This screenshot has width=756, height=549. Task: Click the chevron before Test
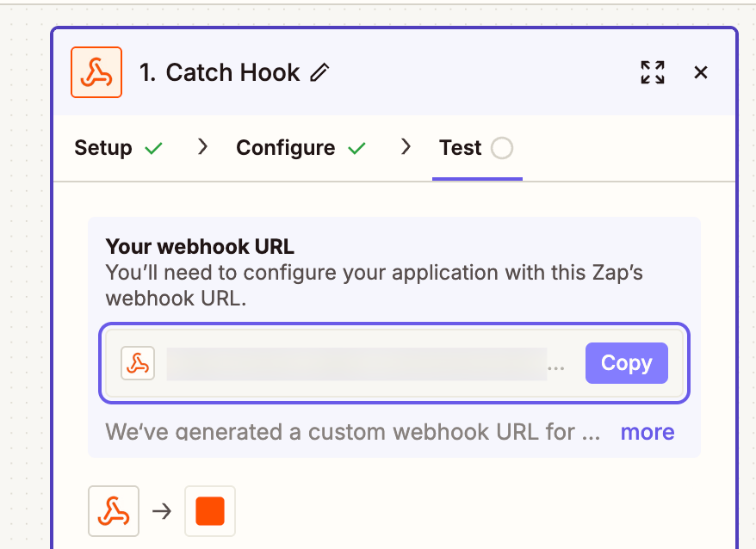[x=406, y=148]
